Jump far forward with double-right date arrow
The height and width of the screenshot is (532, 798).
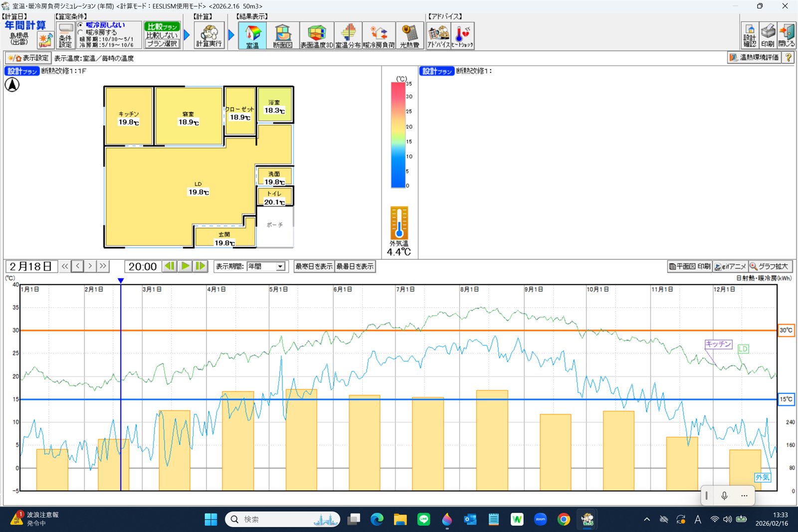coord(103,266)
